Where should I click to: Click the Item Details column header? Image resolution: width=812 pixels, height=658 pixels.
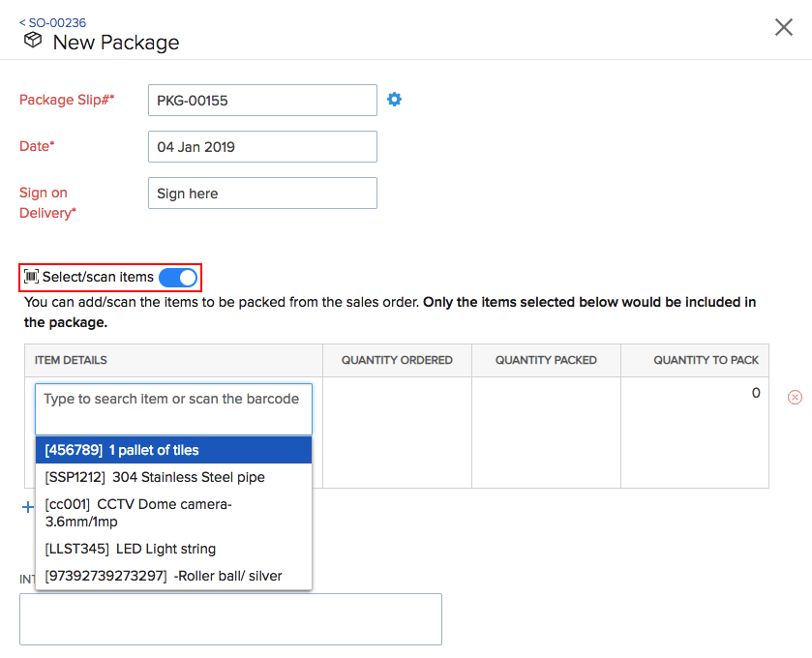pyautogui.click(x=71, y=360)
